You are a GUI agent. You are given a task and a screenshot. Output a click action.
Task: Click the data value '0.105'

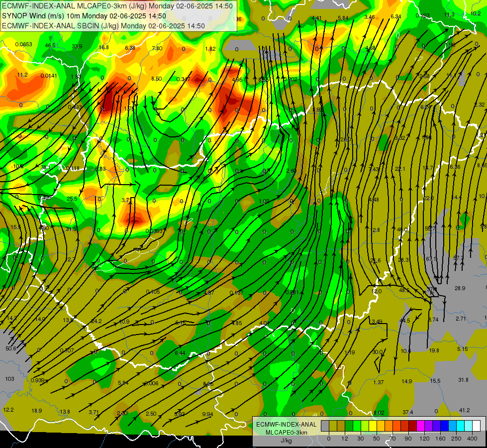click(153, 292)
